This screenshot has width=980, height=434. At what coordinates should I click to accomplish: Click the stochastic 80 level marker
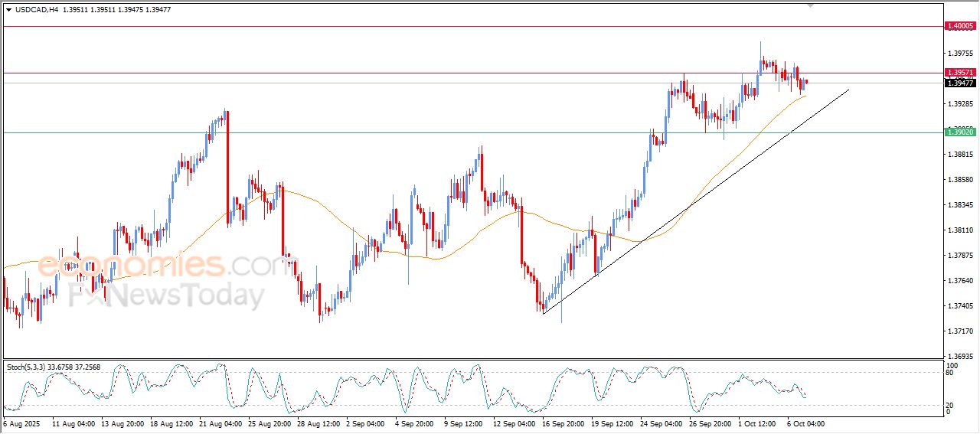950,373
